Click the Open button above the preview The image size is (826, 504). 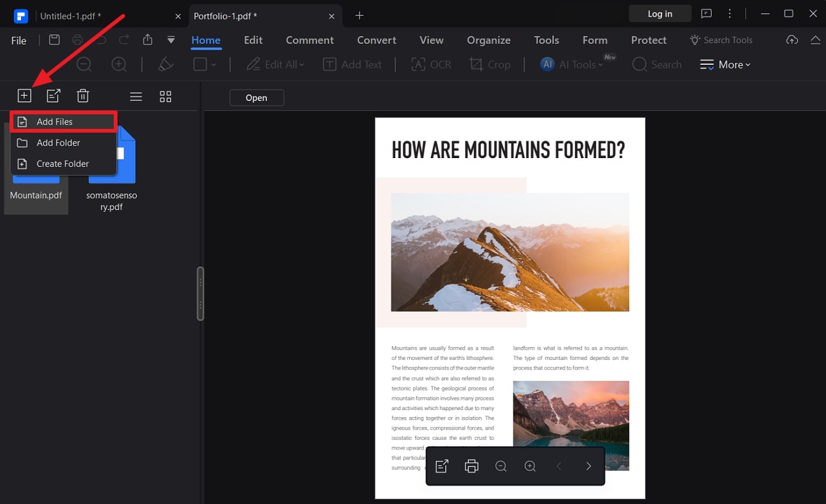tap(257, 98)
